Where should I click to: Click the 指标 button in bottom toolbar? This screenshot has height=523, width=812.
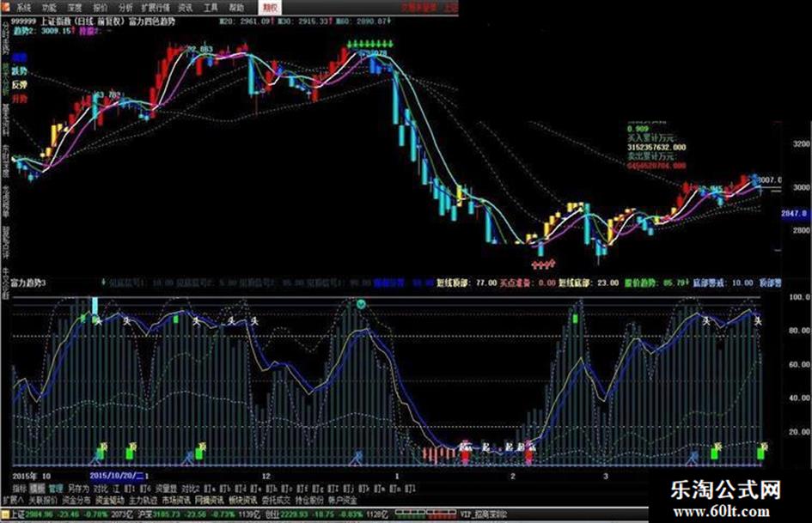[20, 489]
